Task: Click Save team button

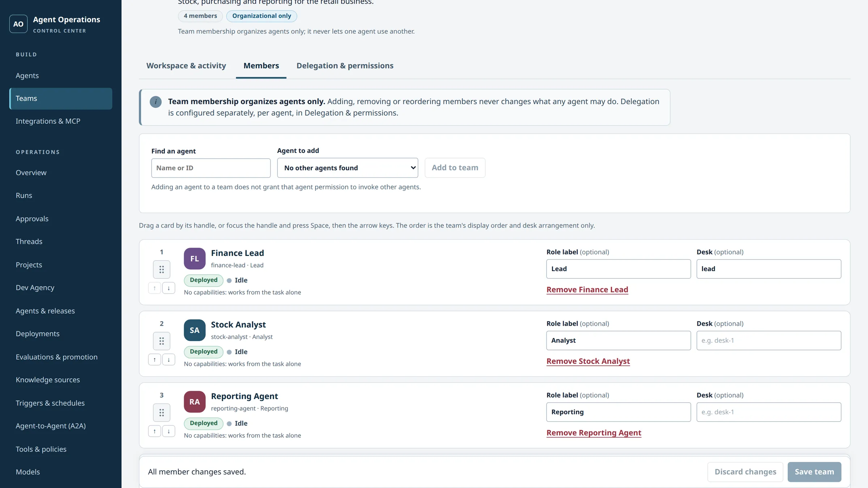Action: (814, 472)
